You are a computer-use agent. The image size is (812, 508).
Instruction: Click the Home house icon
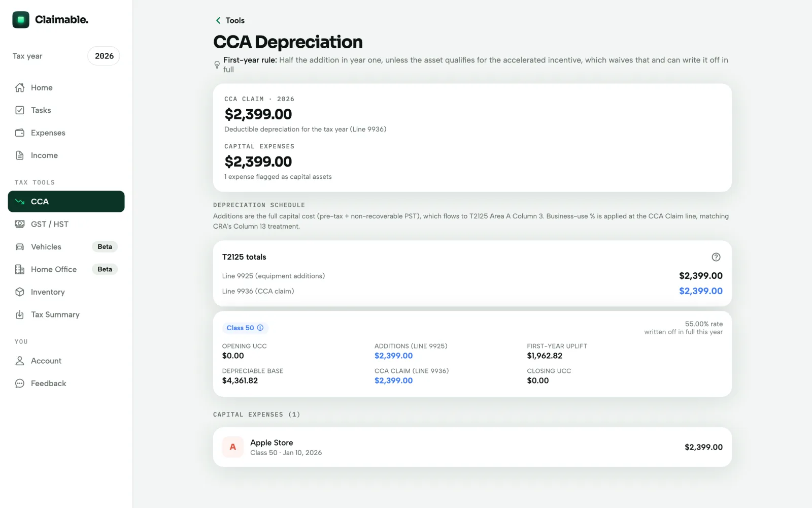pos(20,87)
